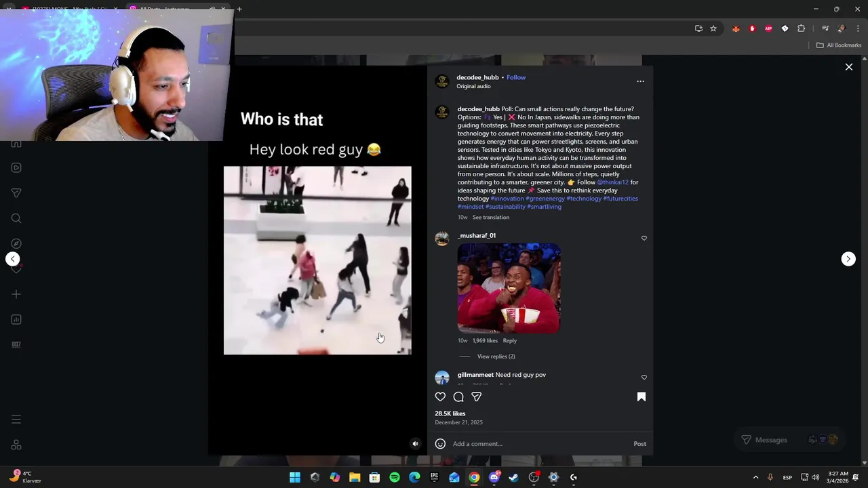
Task: Click the comment bubble icon under the post
Action: coord(458,397)
